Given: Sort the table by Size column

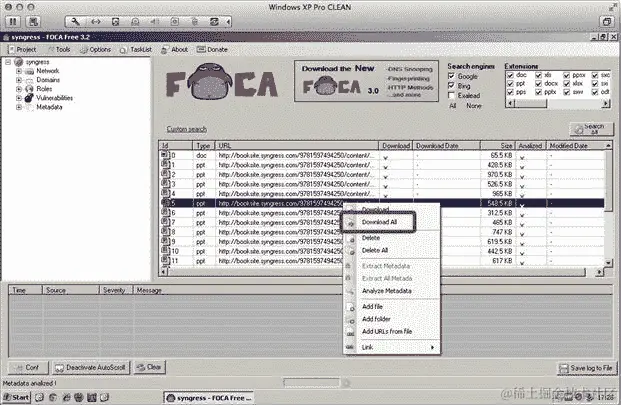Looking at the screenshot, I should click(498, 146).
